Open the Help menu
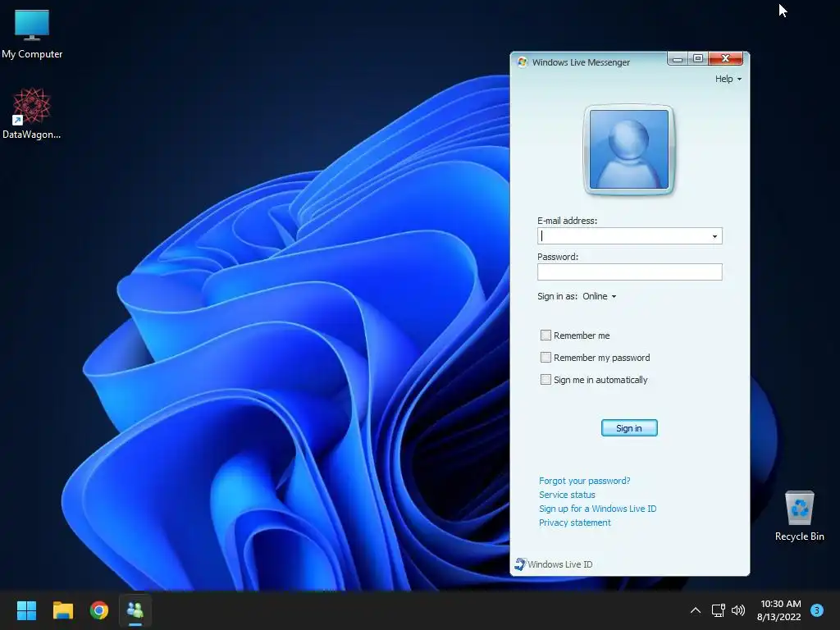The image size is (840, 630). (728, 79)
